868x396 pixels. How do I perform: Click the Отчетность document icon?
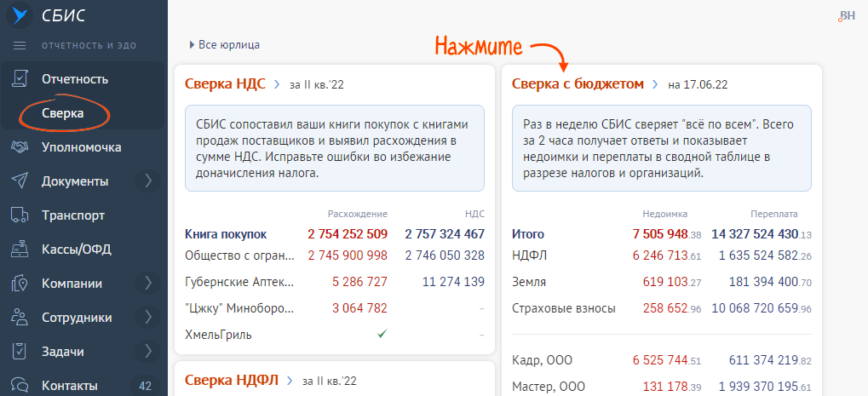pos(20,79)
